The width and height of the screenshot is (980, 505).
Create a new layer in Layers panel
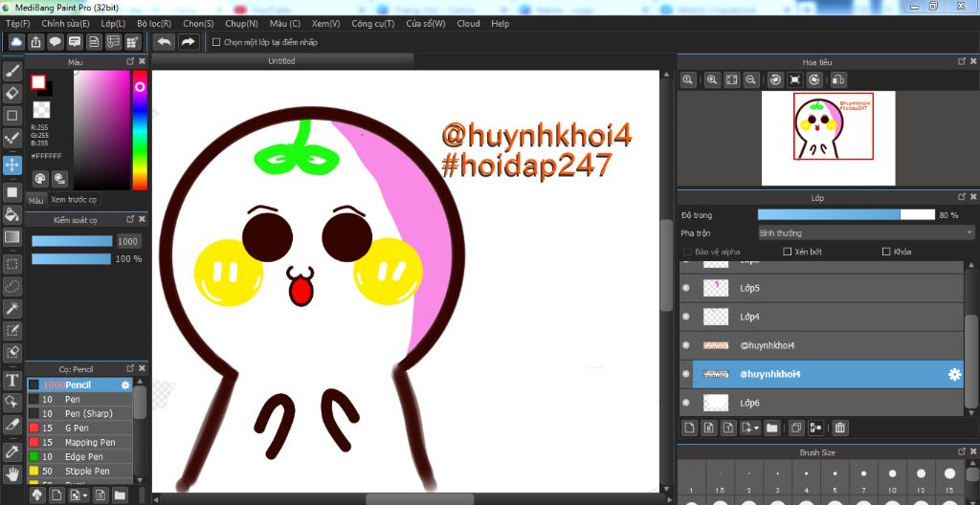point(689,428)
